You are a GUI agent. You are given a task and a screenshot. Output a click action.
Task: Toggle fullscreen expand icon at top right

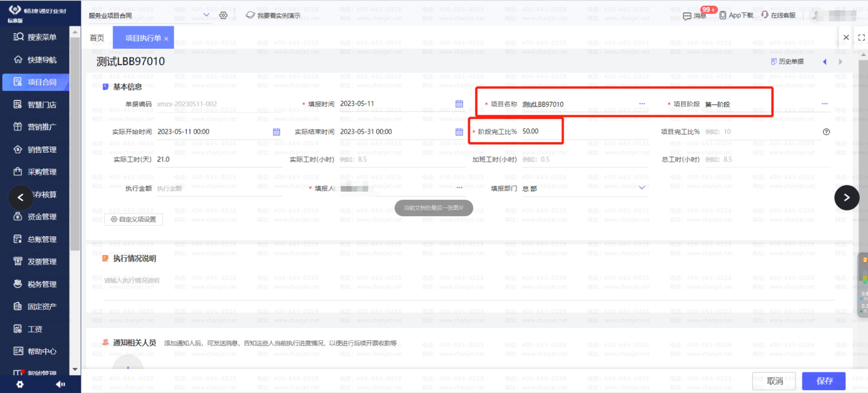[861, 37]
